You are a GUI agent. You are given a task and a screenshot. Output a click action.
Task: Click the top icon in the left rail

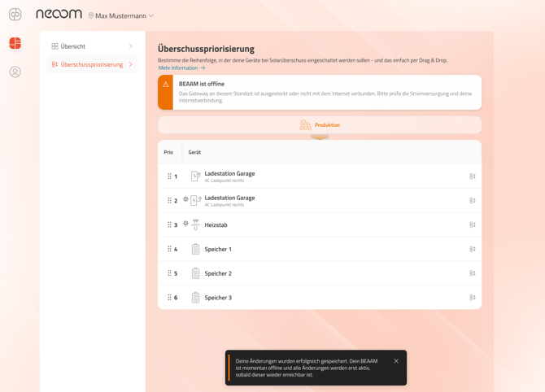point(15,15)
